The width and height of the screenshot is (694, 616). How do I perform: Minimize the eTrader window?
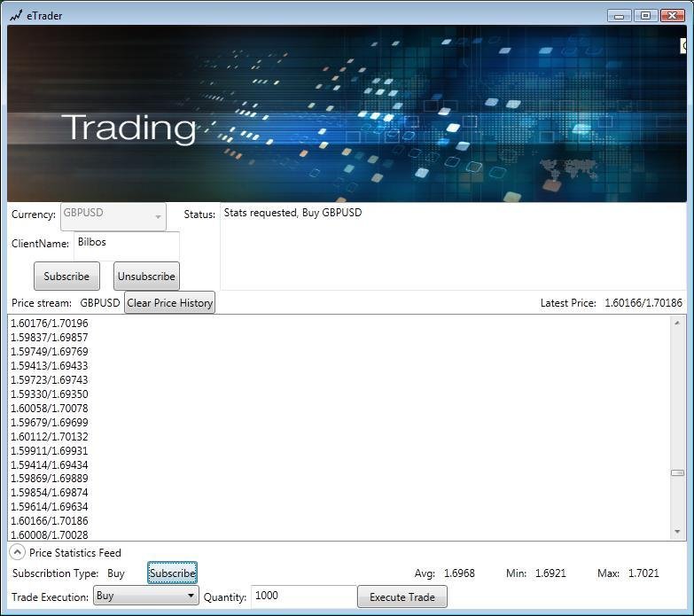click(620, 16)
